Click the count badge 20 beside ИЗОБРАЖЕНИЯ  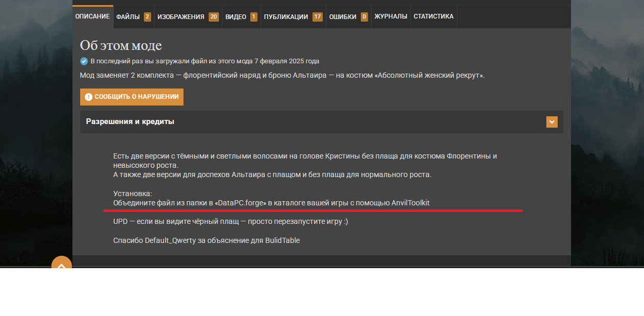click(214, 17)
